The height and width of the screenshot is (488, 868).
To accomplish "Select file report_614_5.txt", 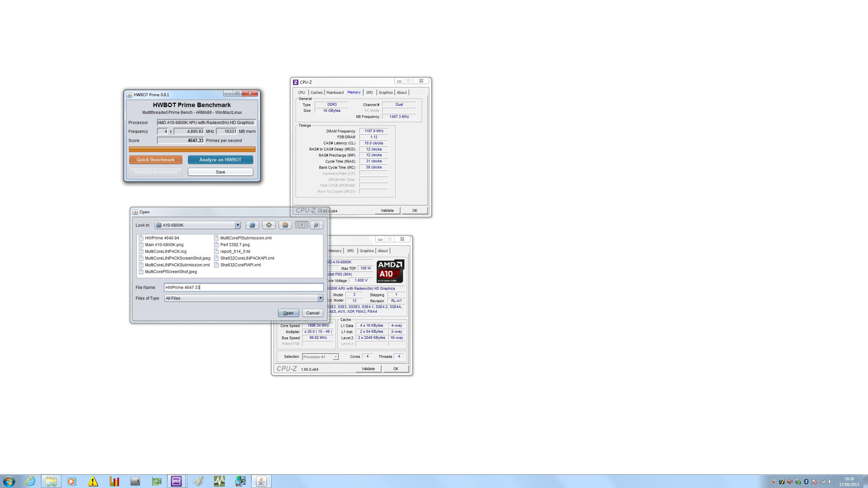I will [232, 251].
